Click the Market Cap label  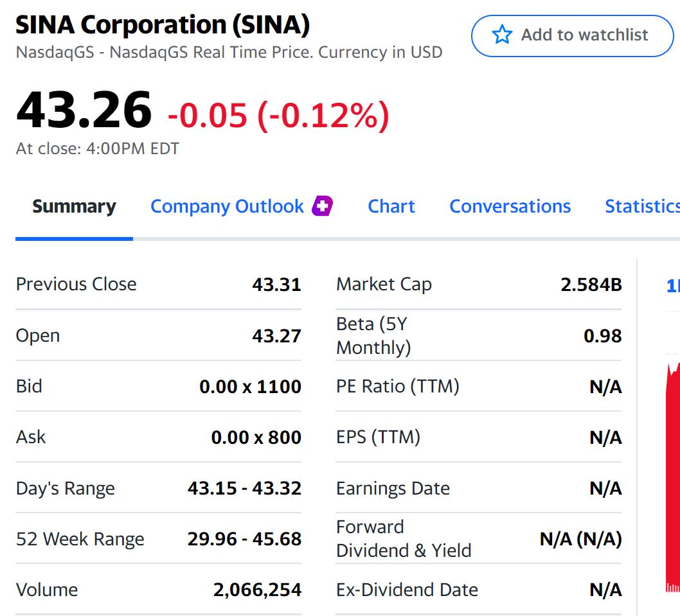(384, 285)
